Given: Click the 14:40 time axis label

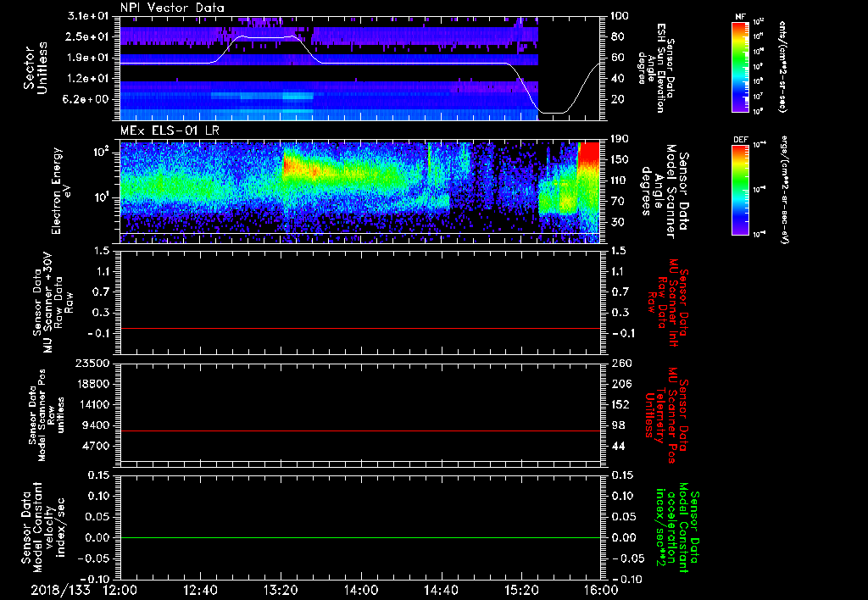Looking at the screenshot, I should 441,590.
